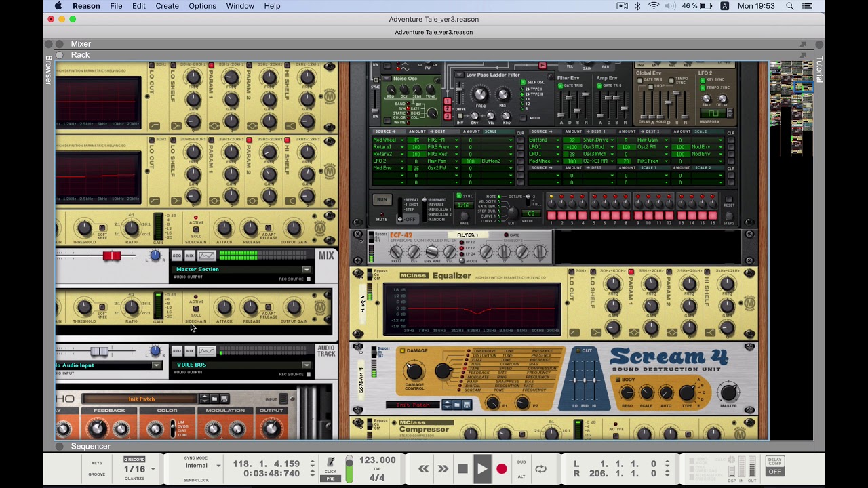The height and width of the screenshot is (488, 868).
Task: Click MIX button on VOICE BUS audio track
Action: coord(190,350)
